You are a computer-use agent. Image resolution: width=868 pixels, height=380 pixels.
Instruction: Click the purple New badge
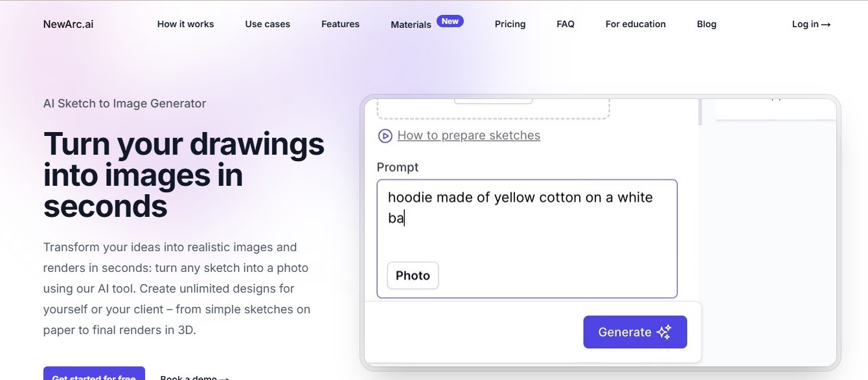coord(450,21)
